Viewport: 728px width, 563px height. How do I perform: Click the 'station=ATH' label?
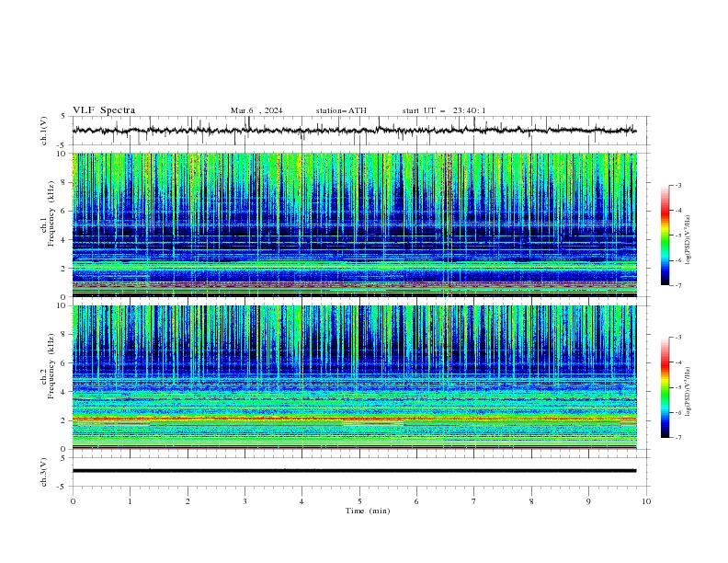pyautogui.click(x=341, y=110)
